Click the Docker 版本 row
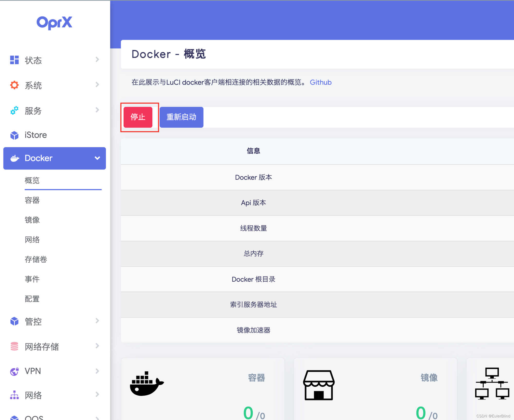Viewport: 514px width, 420px height. click(x=317, y=177)
